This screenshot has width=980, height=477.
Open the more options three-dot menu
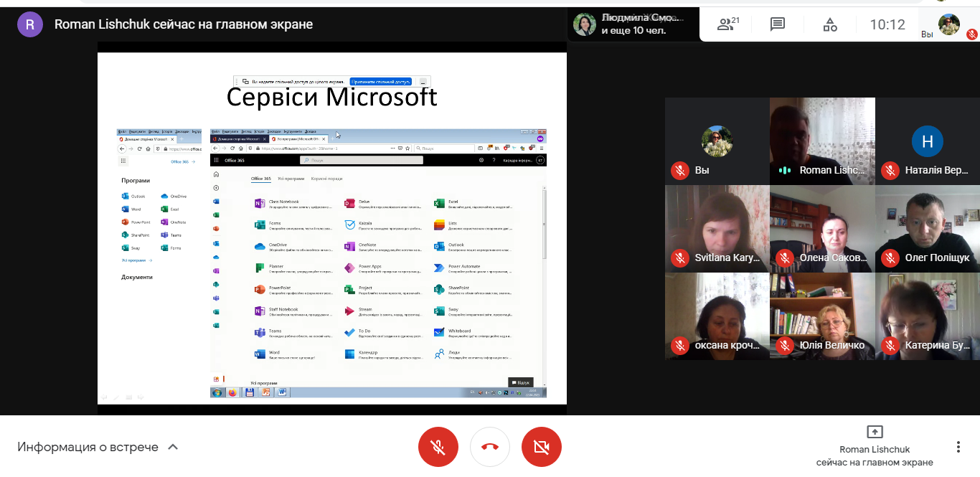(958, 447)
